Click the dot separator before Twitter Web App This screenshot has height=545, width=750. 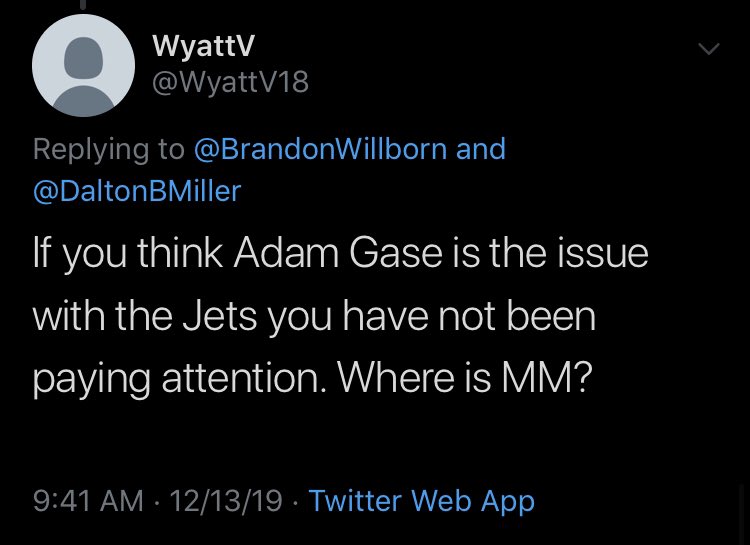pyautogui.click(x=296, y=500)
